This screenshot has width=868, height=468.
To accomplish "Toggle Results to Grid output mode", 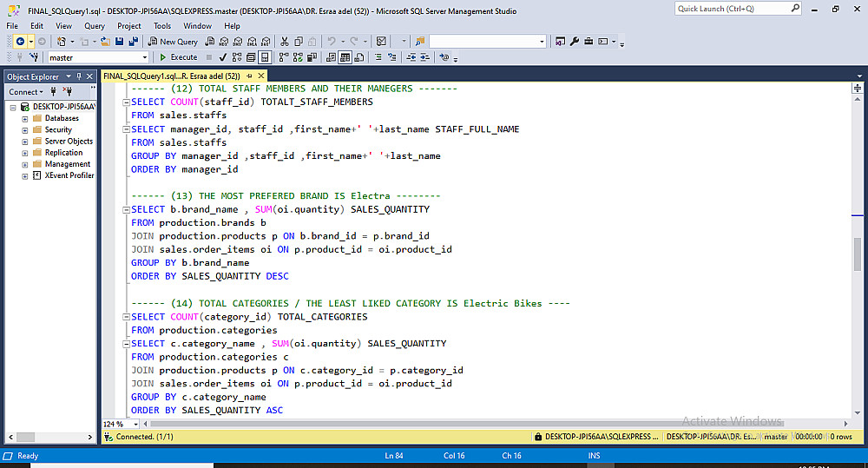I will (345, 57).
